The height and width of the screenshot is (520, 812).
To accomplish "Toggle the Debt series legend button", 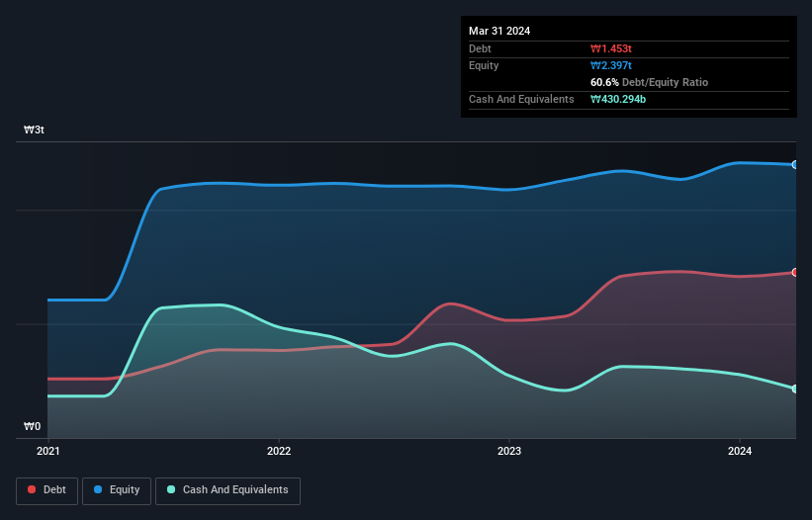I will pyautogui.click(x=47, y=490).
